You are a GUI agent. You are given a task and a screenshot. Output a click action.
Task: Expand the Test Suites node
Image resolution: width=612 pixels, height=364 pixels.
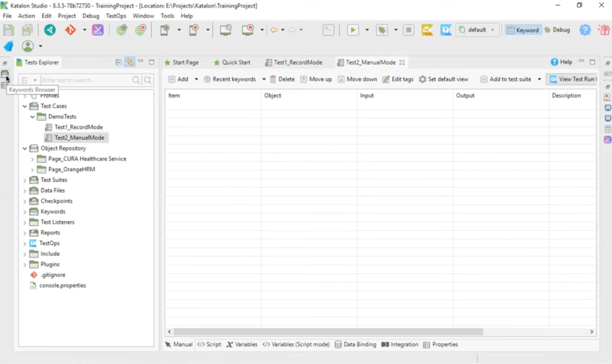coord(25,181)
